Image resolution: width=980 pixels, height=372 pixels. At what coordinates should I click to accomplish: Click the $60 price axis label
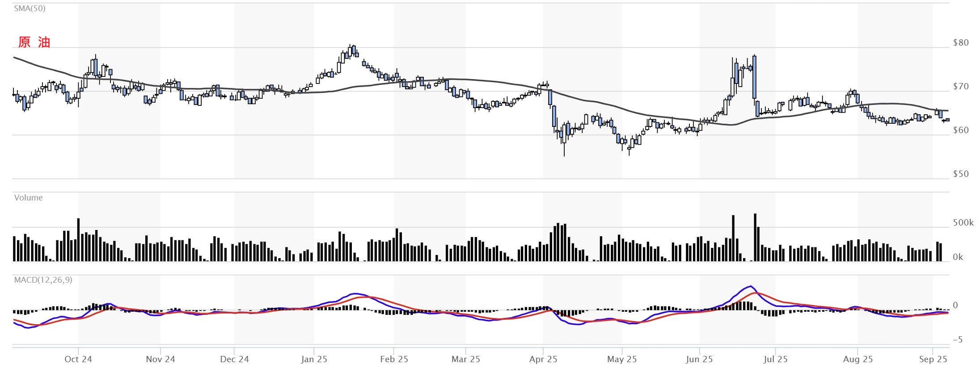click(x=961, y=130)
